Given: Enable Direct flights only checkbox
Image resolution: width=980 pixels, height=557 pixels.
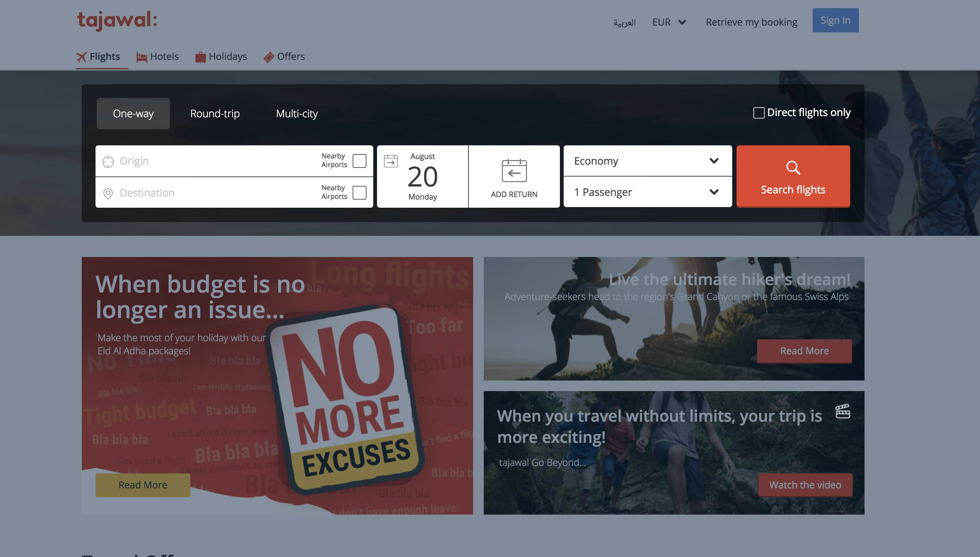Looking at the screenshot, I should [758, 113].
